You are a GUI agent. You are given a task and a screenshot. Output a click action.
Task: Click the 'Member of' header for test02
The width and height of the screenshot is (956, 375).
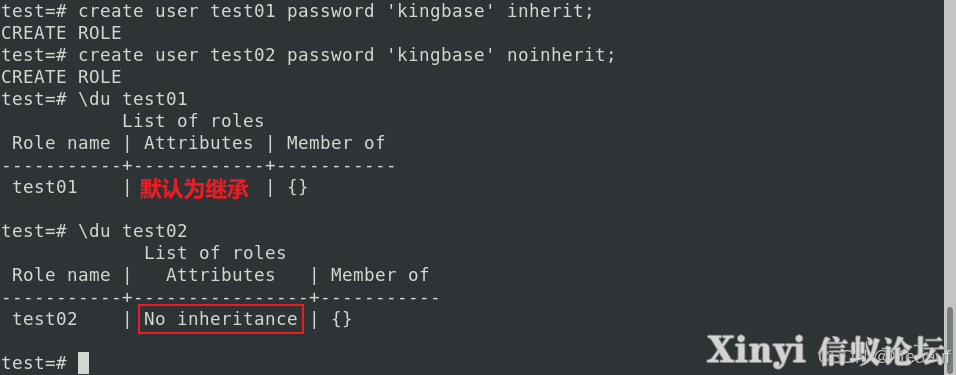(380, 275)
